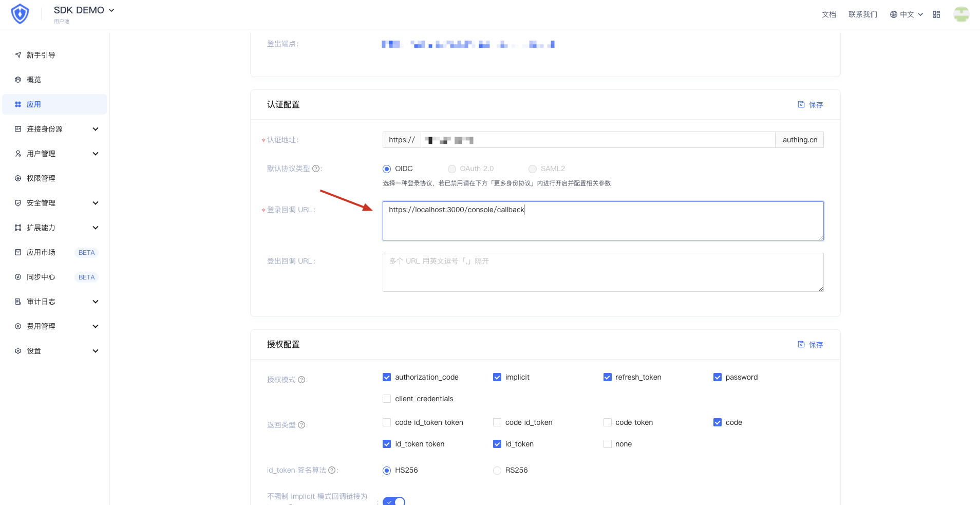Viewport: 980px width, 505px height.
Task: Click the help icon beside id_token 签名算法
Action: [x=332, y=470]
